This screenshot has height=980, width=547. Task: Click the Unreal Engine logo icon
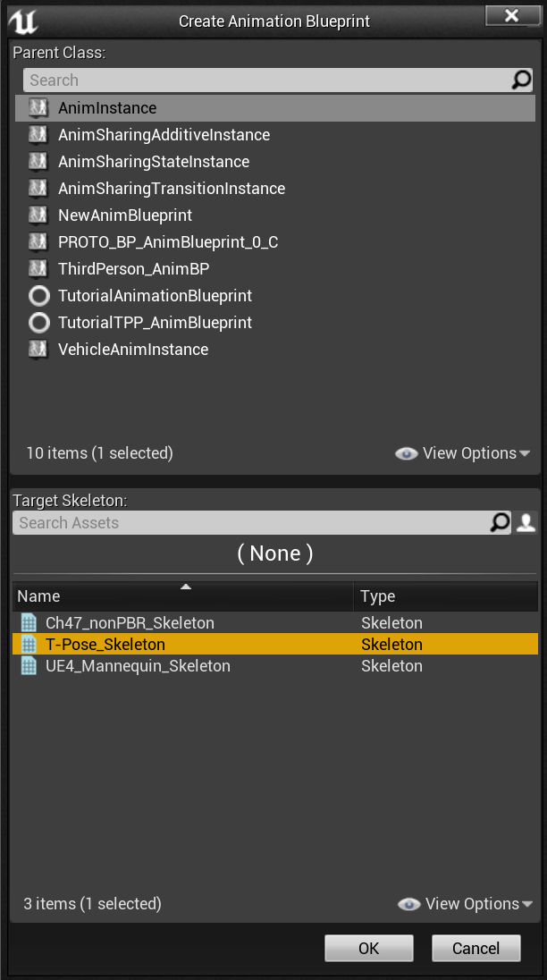click(x=23, y=21)
